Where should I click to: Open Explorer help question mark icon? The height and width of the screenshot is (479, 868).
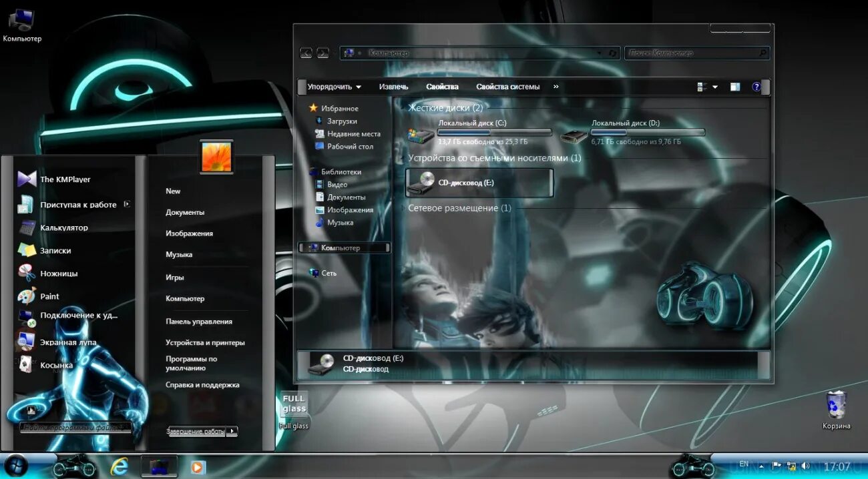pyautogui.click(x=756, y=87)
